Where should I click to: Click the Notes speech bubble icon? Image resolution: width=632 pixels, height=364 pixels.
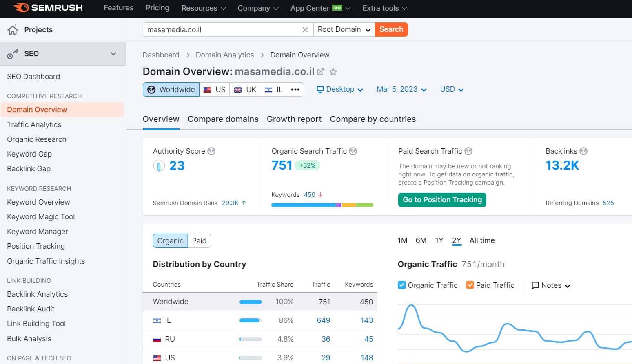coord(535,285)
